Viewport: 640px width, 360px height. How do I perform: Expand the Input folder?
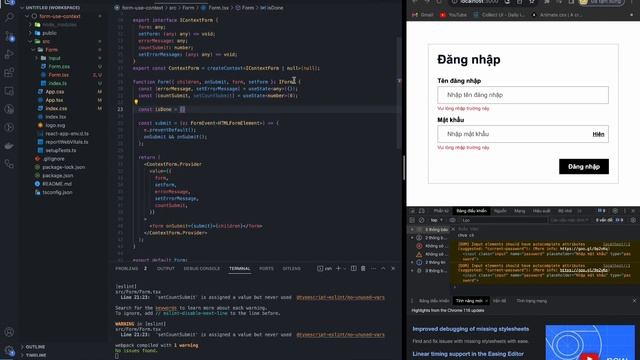pos(54,58)
